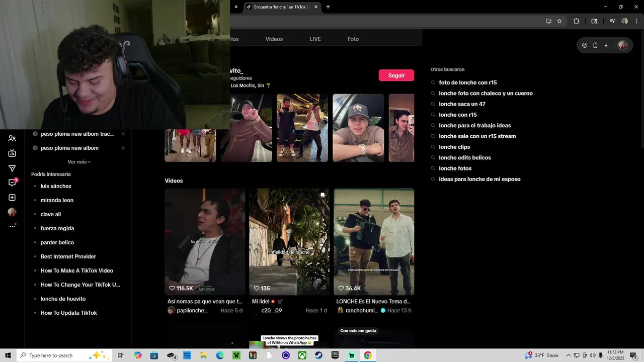
Task: Select 'lonche de huevito' suggested search
Action: tap(63, 299)
